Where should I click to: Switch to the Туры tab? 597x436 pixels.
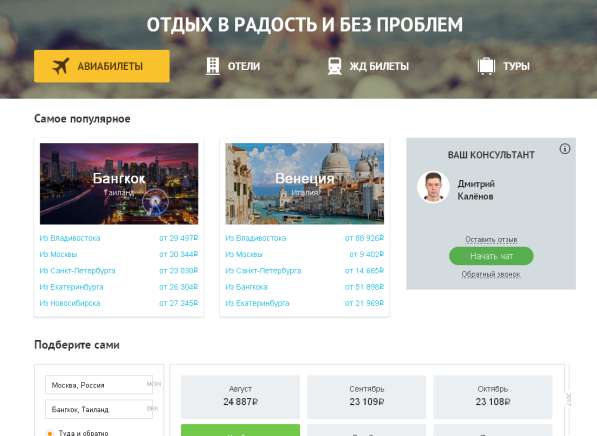(504, 66)
